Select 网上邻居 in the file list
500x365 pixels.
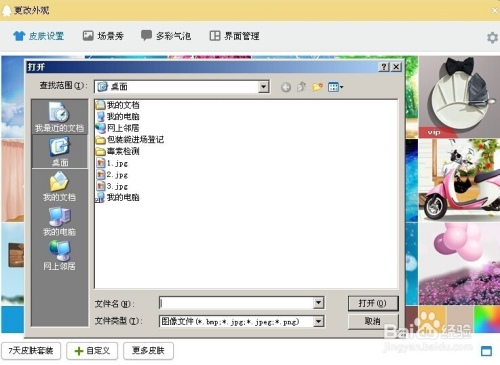(117, 128)
